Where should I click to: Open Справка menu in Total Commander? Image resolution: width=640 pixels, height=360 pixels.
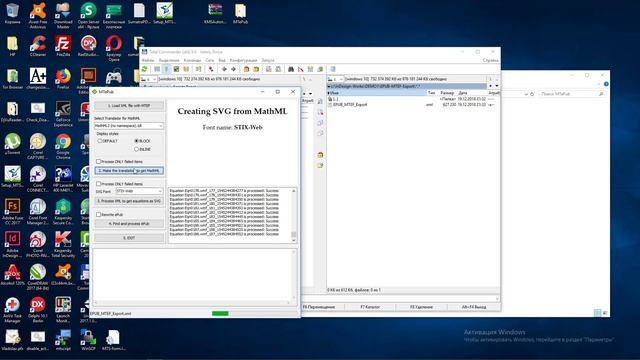(491, 60)
